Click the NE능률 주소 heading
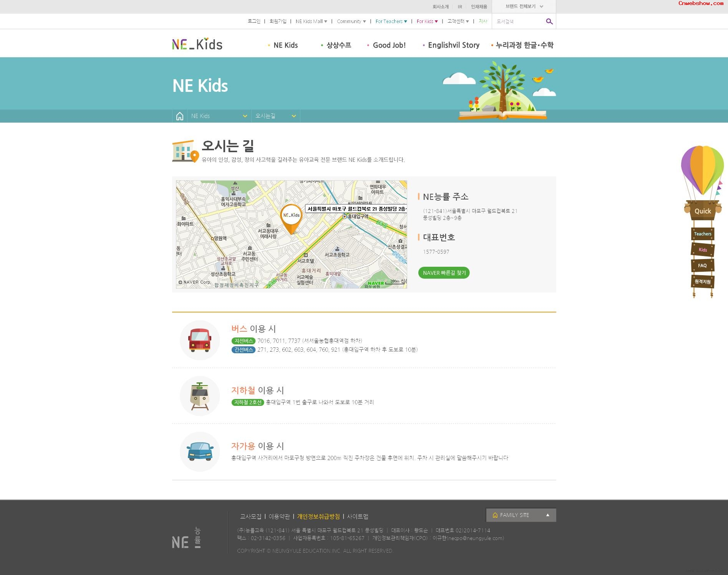The height and width of the screenshot is (575, 728). click(446, 197)
